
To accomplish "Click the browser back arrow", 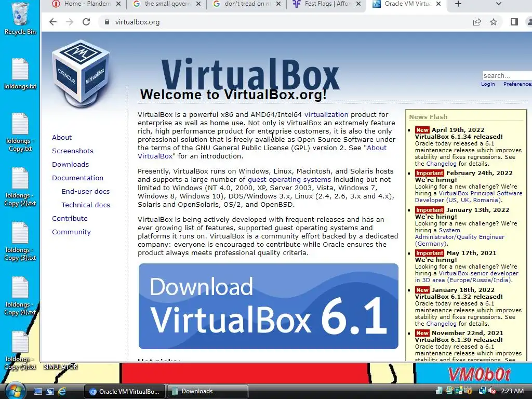I will click(x=53, y=22).
